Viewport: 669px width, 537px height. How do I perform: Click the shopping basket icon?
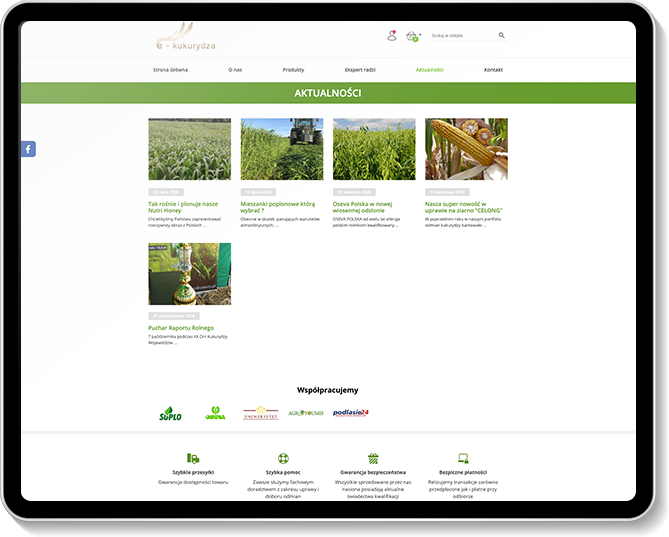(x=411, y=36)
